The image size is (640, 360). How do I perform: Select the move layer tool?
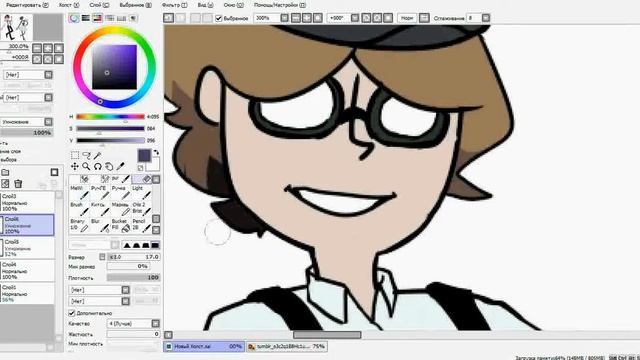[x=75, y=166]
